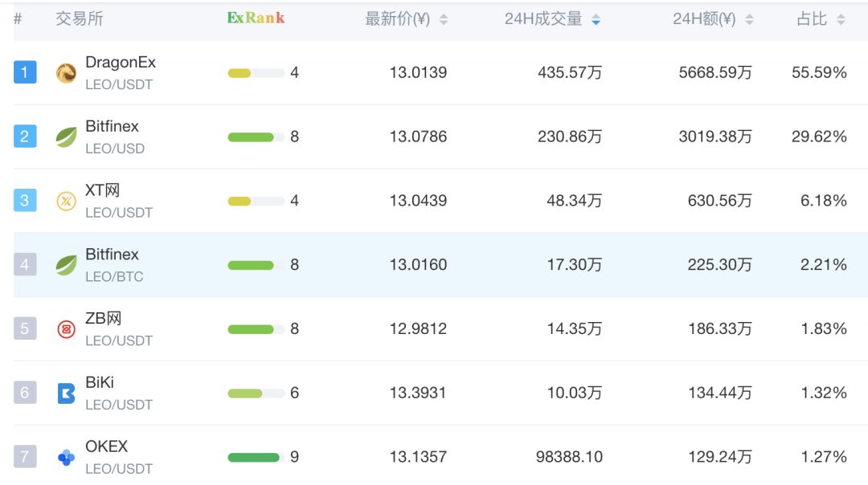Click rank badge number 3

pos(25,200)
